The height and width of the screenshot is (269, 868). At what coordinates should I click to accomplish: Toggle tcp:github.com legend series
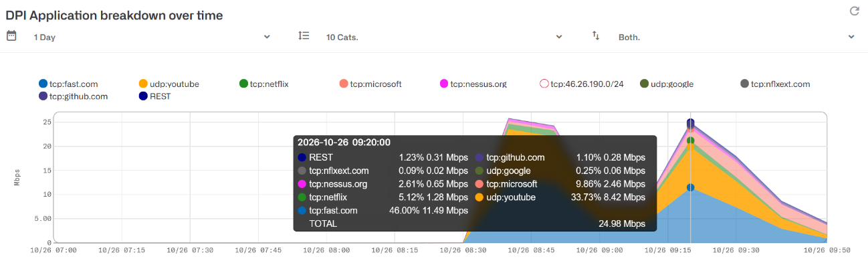74,96
